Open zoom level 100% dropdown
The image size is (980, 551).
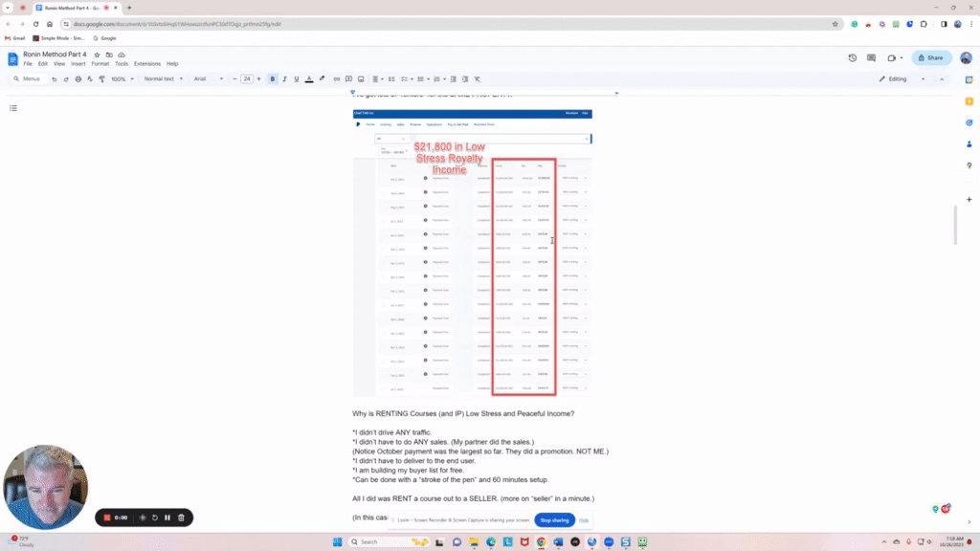pos(122,79)
